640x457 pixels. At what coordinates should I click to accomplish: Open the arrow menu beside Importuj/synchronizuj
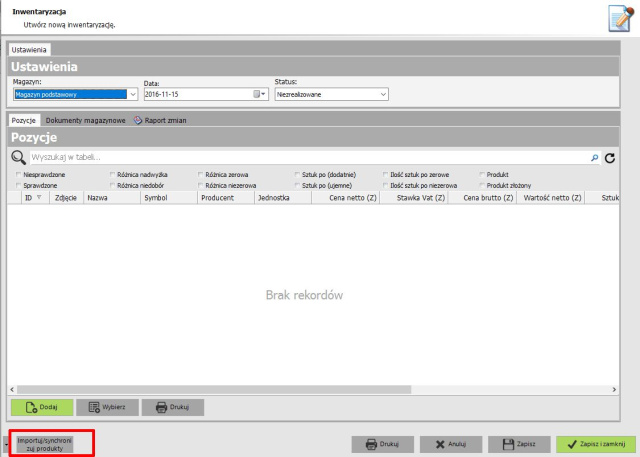(6, 444)
